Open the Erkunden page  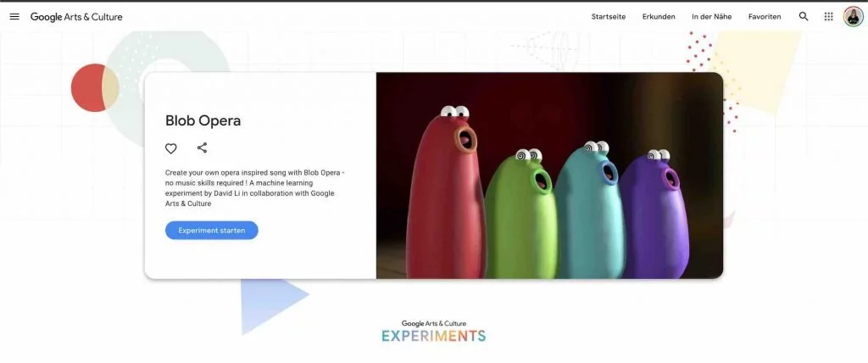659,17
